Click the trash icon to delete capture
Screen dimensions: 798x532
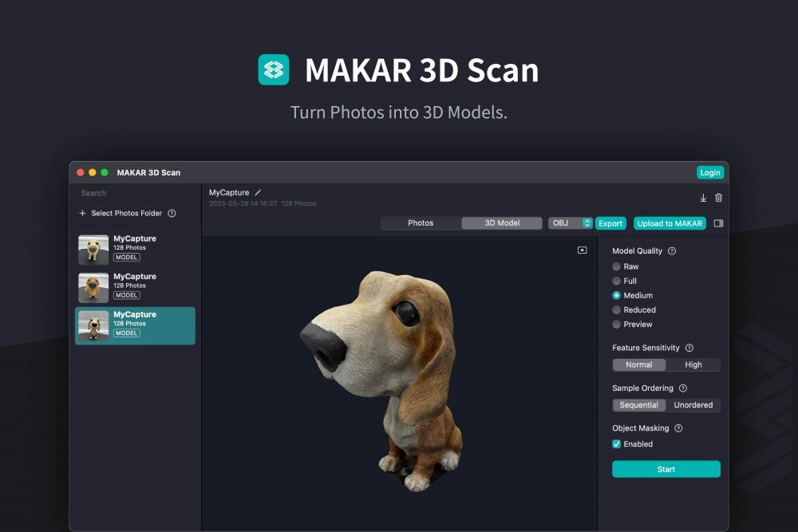coord(718,198)
